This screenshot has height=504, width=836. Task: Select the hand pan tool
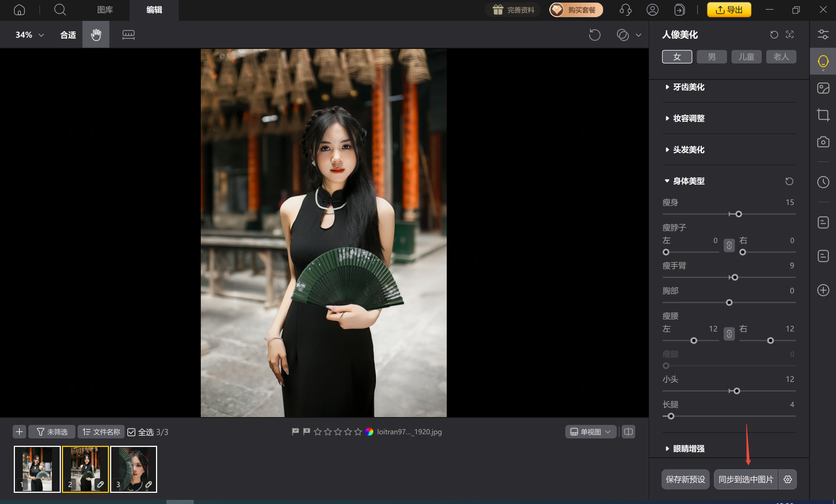[x=96, y=35]
